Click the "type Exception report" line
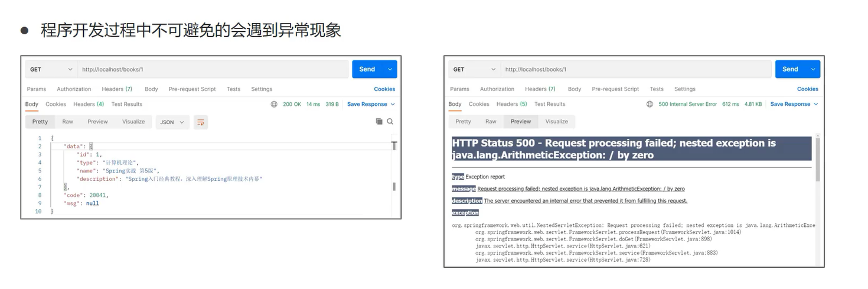Screen dimensions: 868x289 tap(478, 177)
